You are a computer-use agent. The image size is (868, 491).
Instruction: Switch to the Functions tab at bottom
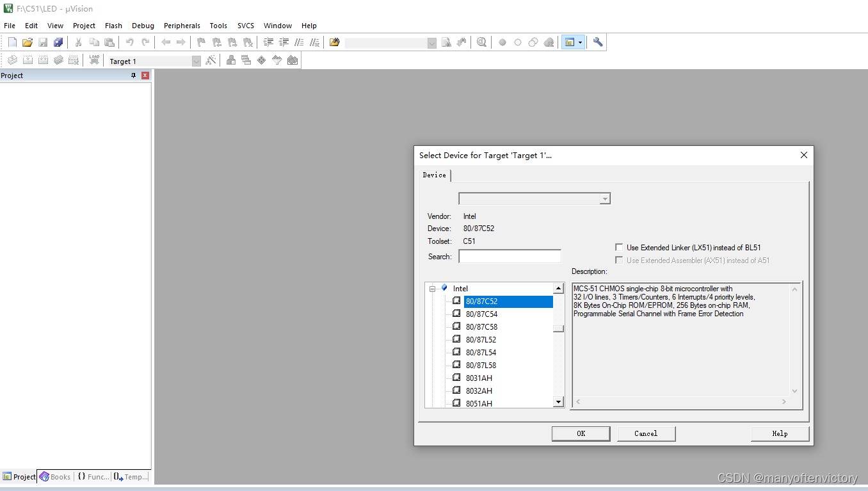[x=93, y=477]
